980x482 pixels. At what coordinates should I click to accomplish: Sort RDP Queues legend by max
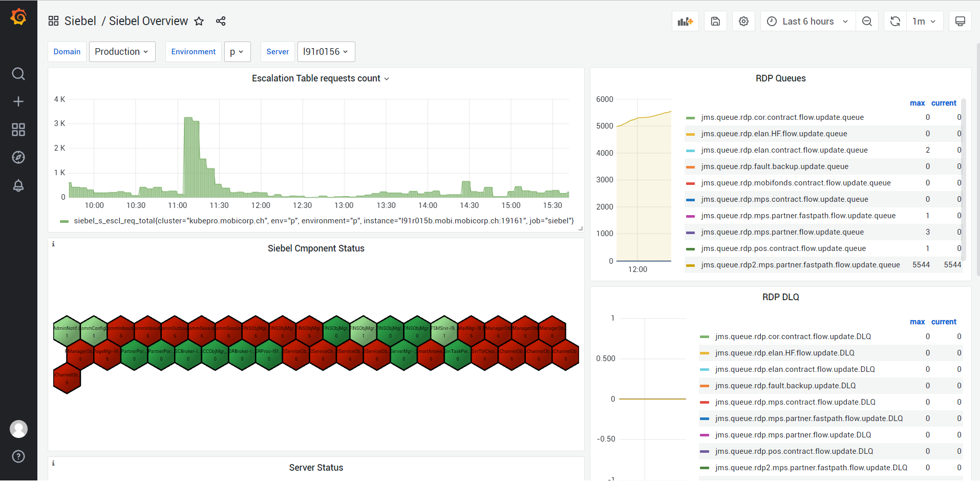point(917,103)
